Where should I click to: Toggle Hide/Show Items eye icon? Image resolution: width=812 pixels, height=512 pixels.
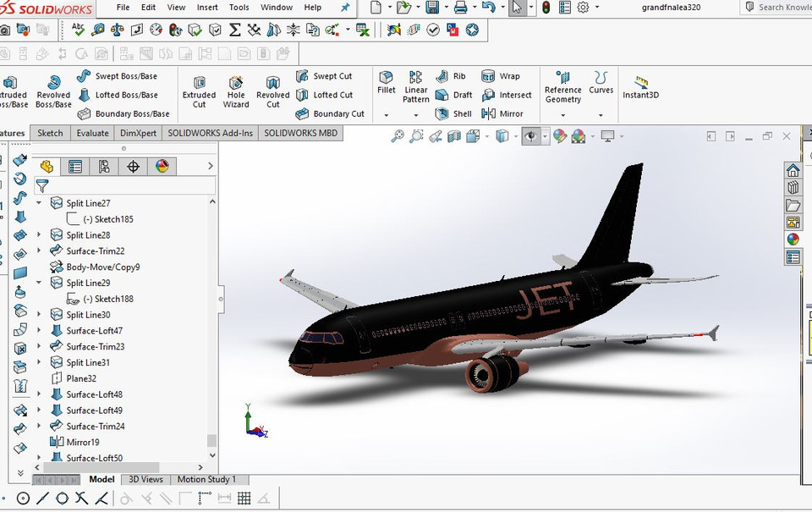click(x=531, y=135)
